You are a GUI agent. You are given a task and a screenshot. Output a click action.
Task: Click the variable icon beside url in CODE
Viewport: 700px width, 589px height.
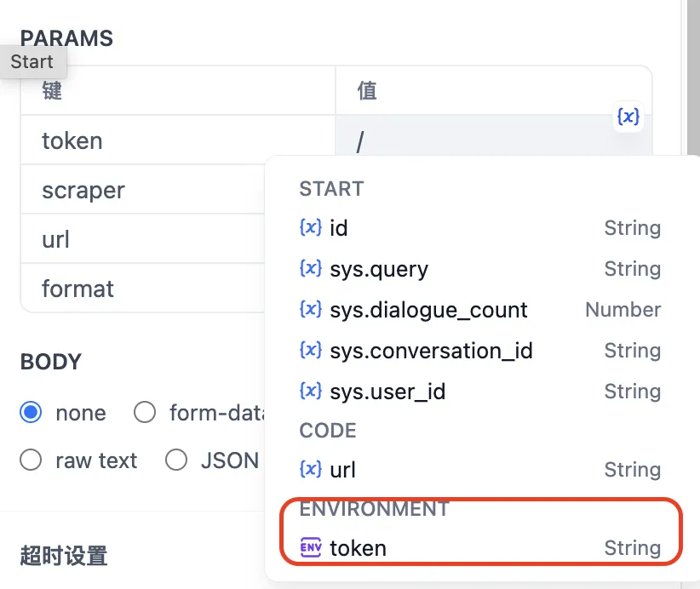click(x=311, y=469)
